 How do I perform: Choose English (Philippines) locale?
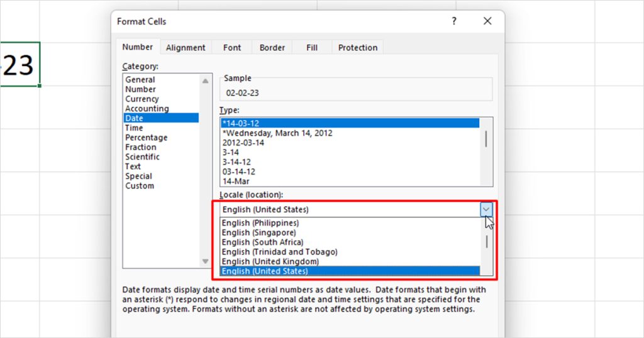point(350,223)
